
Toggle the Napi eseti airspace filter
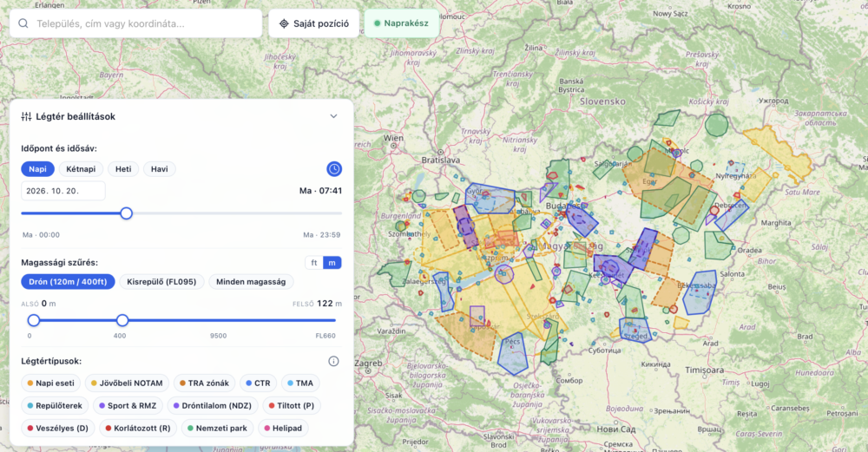tap(51, 383)
